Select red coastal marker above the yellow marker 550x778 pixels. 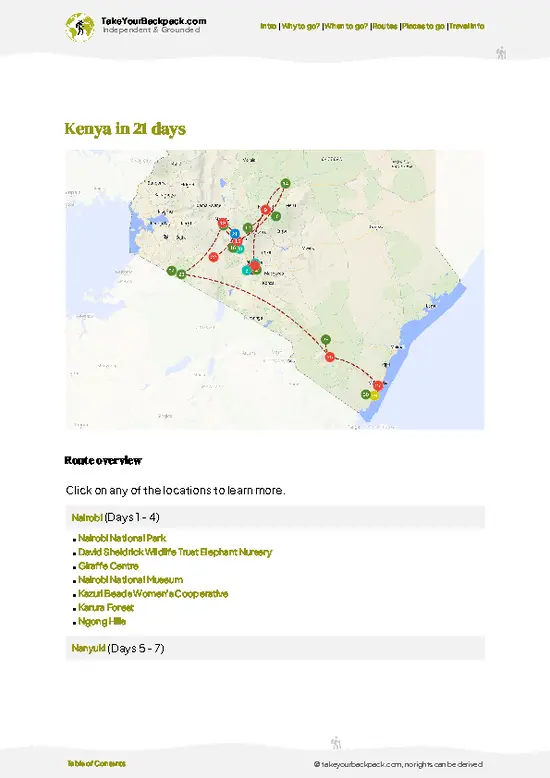pyautogui.click(x=378, y=385)
